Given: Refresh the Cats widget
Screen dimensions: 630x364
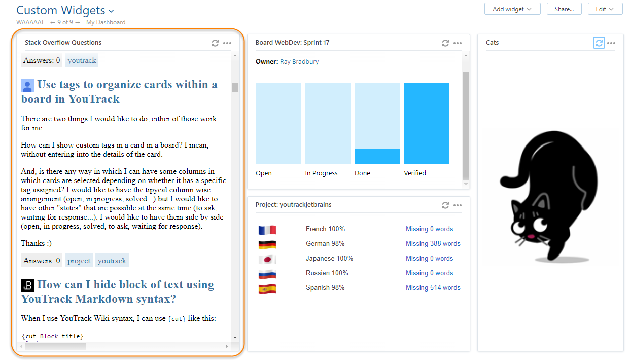Looking at the screenshot, I should tap(599, 43).
